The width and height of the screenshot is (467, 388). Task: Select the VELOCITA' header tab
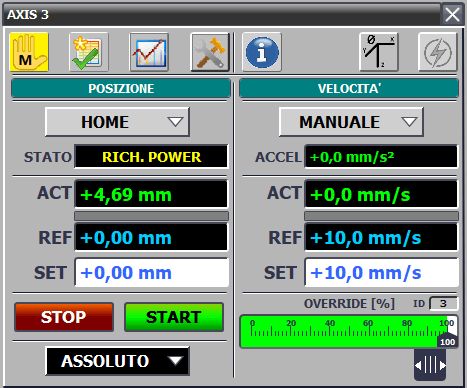click(x=349, y=89)
